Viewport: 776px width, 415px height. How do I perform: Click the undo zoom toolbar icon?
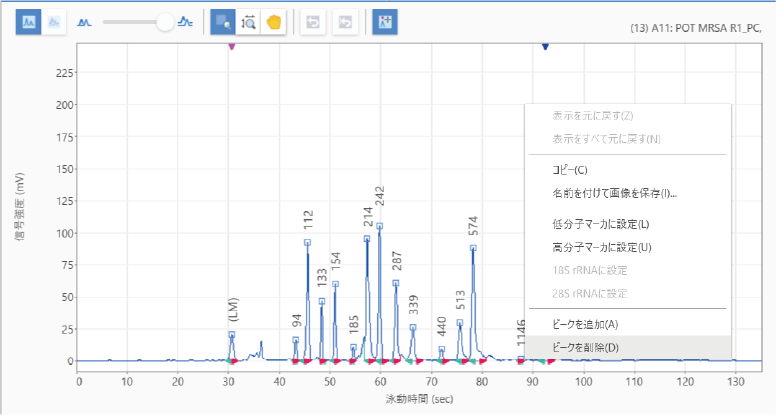coord(313,22)
